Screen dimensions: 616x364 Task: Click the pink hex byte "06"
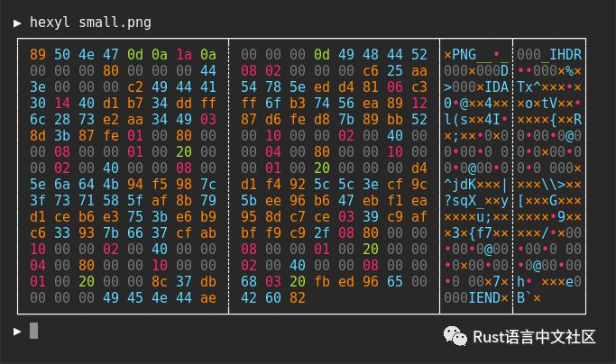point(395,86)
